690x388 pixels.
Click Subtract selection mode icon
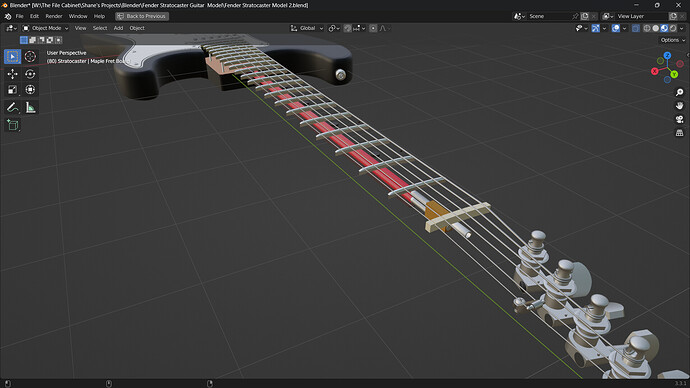(41, 40)
